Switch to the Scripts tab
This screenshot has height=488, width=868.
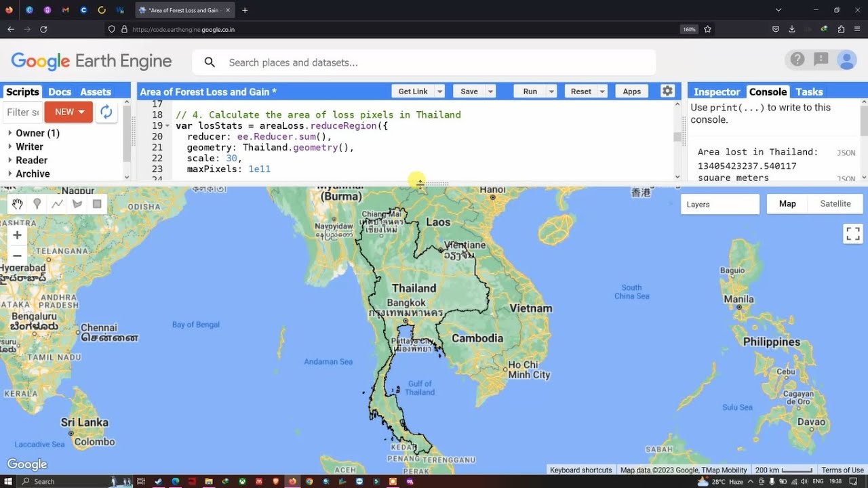click(22, 91)
